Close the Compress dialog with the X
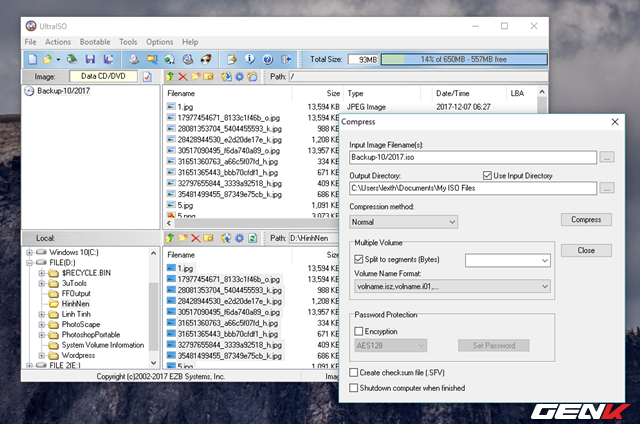This screenshot has height=424, width=640. 615,122
